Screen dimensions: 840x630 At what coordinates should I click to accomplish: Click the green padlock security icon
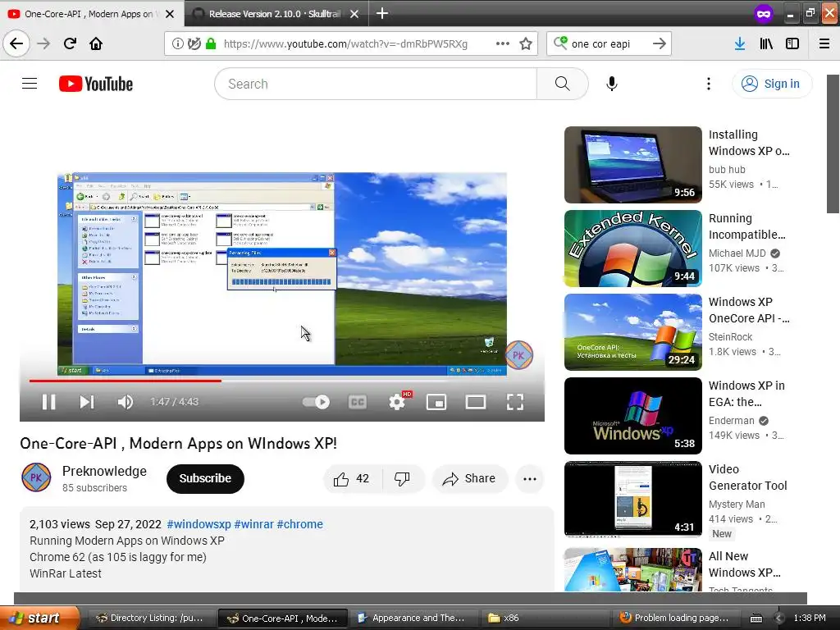tap(211, 43)
